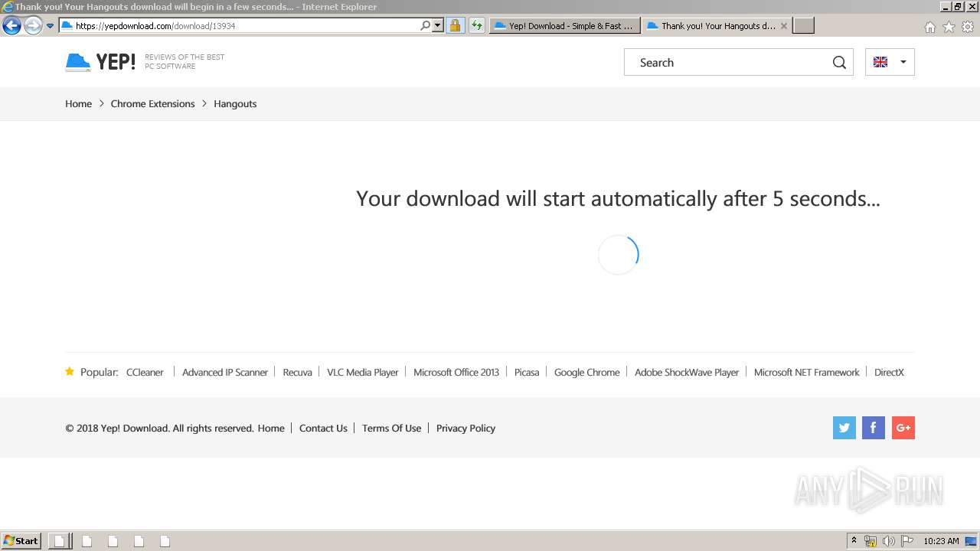Expand the address bar autocomplete dropdown
The image size is (980, 551).
pyautogui.click(x=438, y=25)
